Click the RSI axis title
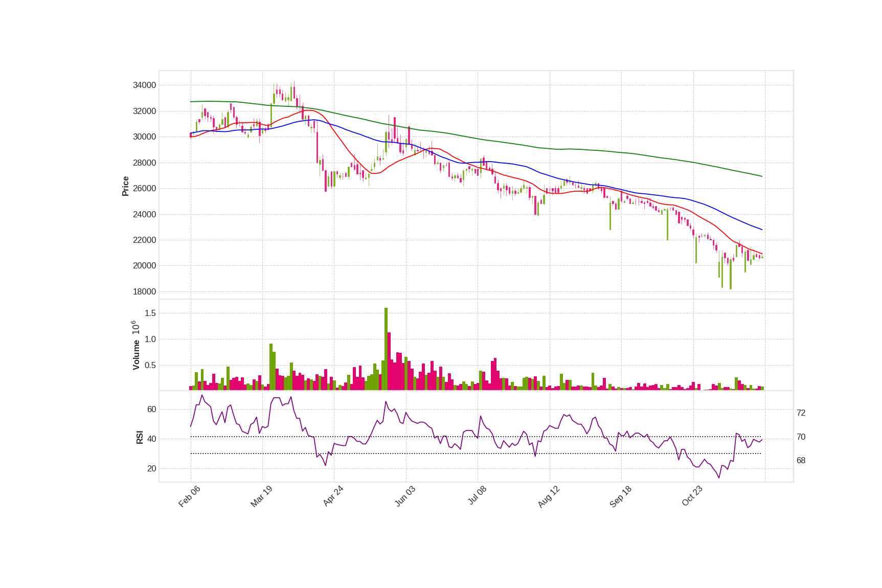The width and height of the screenshot is (882, 588). (x=140, y=437)
